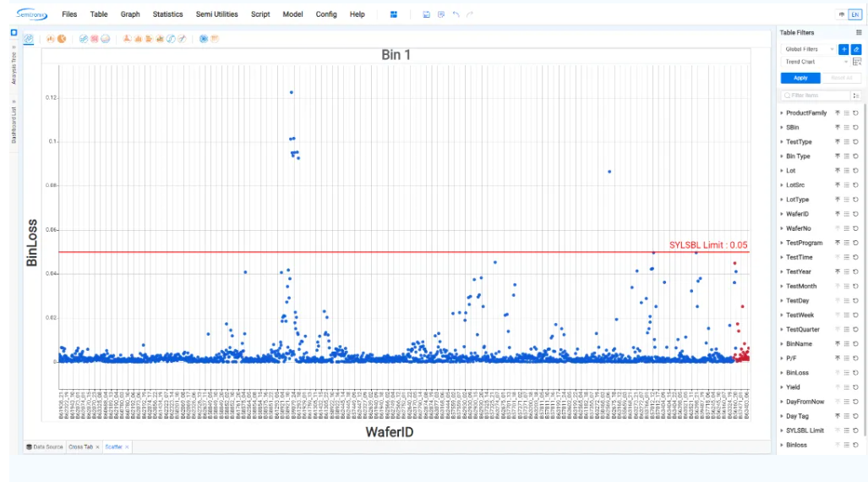Expand the WaferID filter item
The image size is (868, 482).
click(781, 214)
